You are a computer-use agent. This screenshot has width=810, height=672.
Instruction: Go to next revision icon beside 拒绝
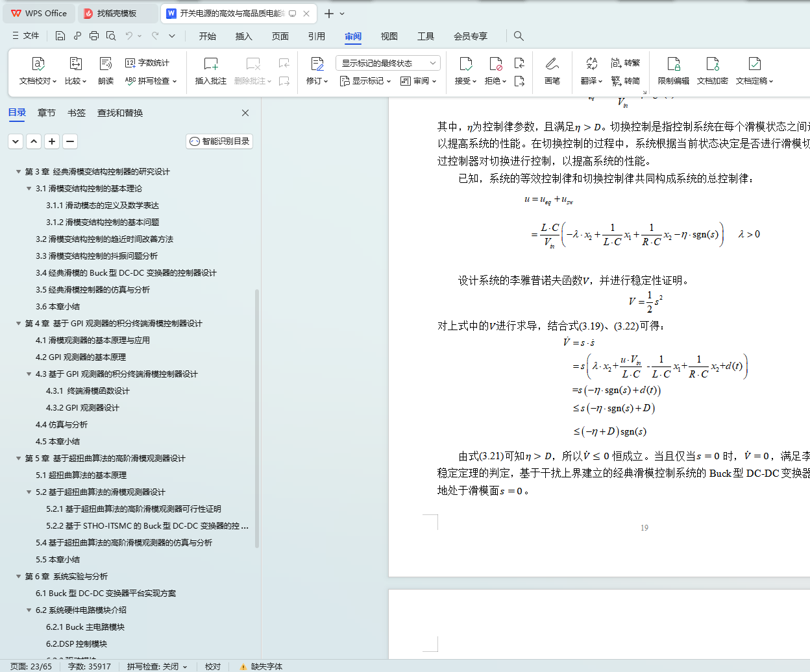tap(519, 81)
